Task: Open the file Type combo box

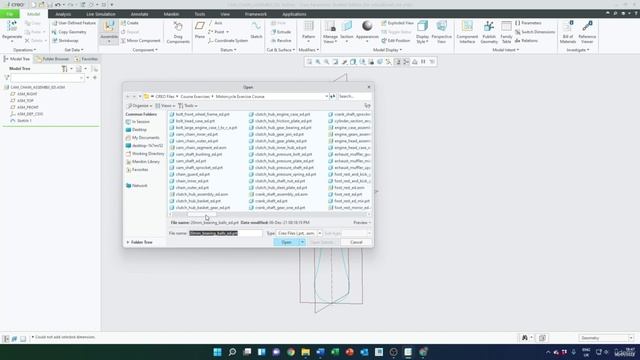Action: (299, 233)
